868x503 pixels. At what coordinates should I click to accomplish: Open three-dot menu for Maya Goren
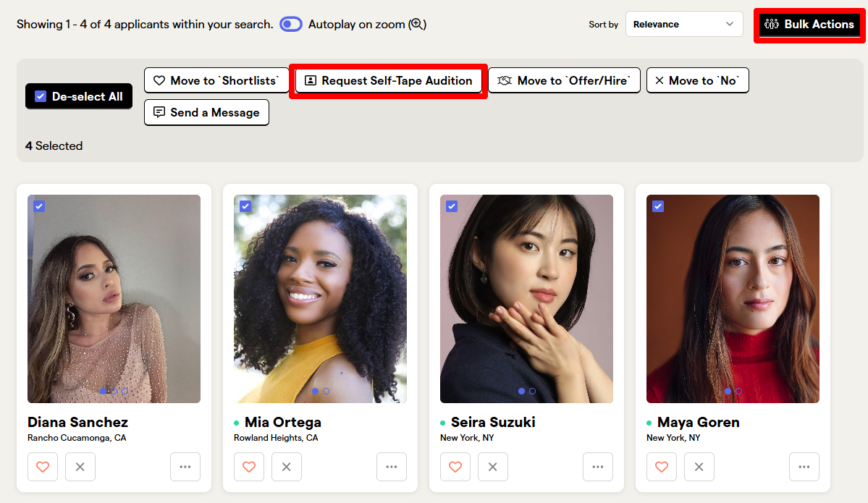pyautogui.click(x=804, y=467)
